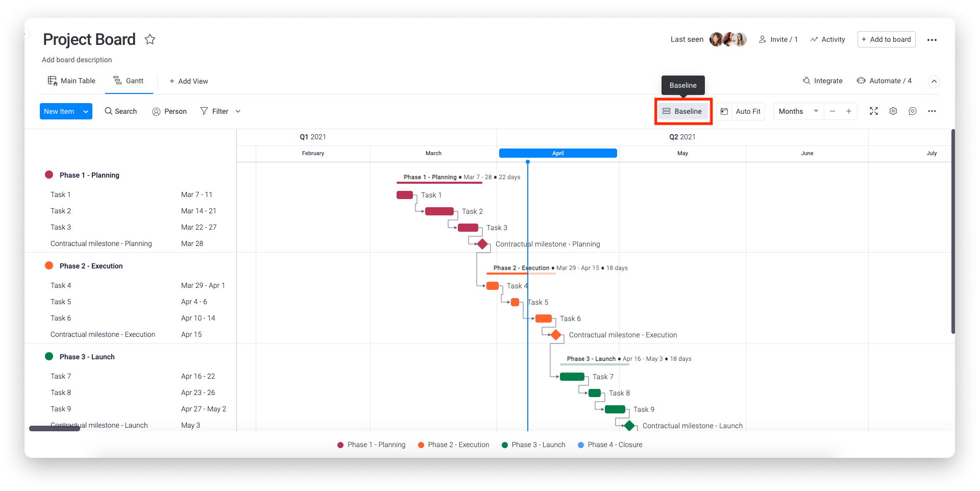The image size is (980, 491).
Task: Click the vertical scrollbar on the right
Action: coord(953,231)
